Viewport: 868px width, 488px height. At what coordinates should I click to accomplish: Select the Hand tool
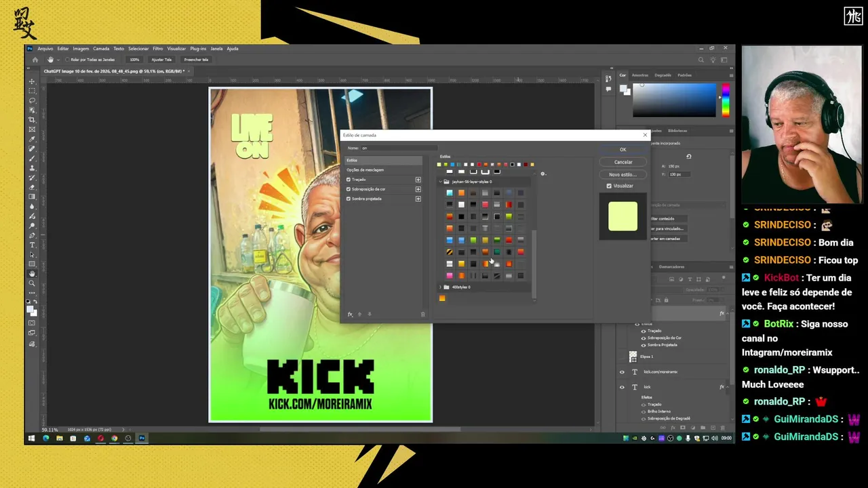[x=32, y=273]
